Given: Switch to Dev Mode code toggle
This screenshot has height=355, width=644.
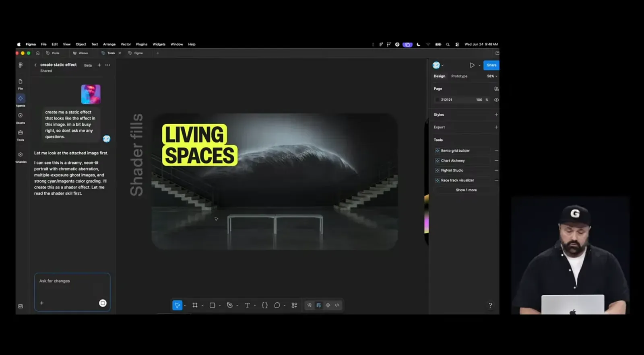Looking at the screenshot, I should (x=337, y=305).
